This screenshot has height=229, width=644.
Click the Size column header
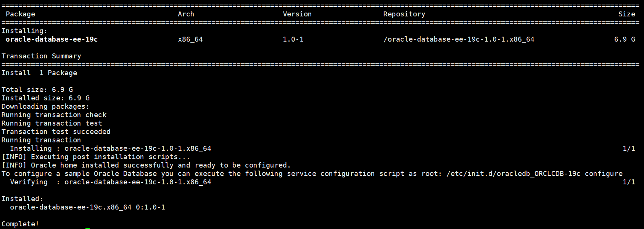(626, 14)
